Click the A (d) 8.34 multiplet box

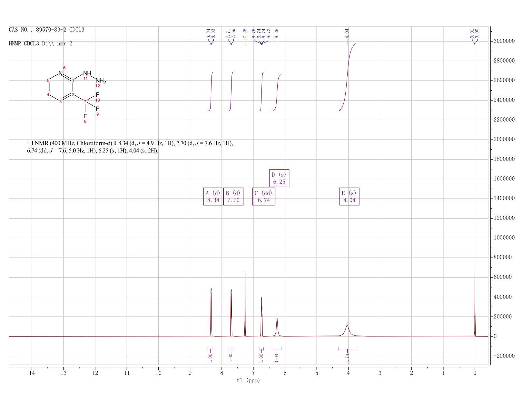(x=213, y=196)
